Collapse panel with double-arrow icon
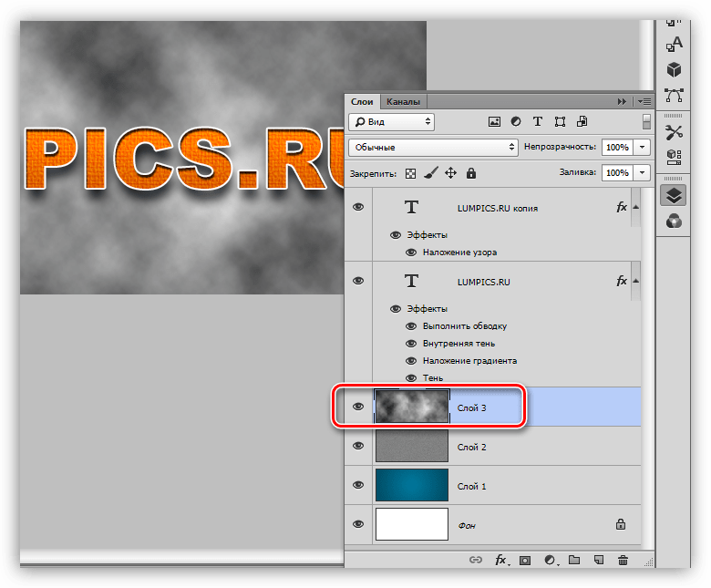Image resolution: width=711 pixels, height=588 pixels. click(622, 101)
